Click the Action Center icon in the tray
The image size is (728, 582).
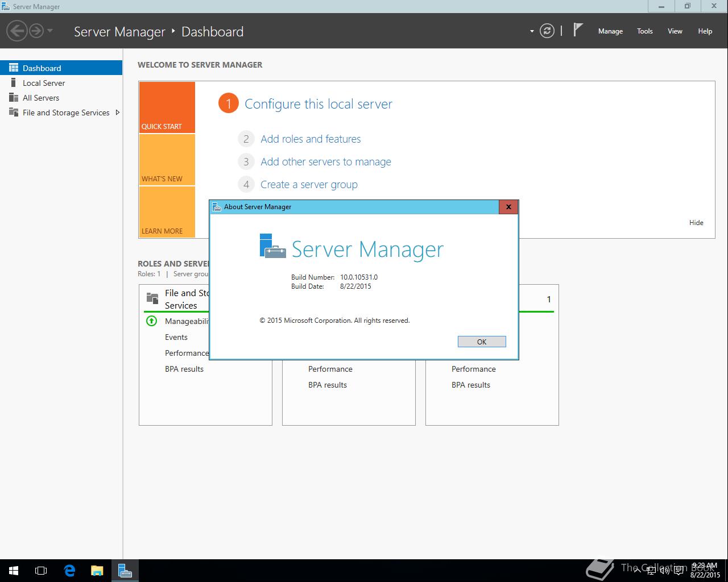679,571
